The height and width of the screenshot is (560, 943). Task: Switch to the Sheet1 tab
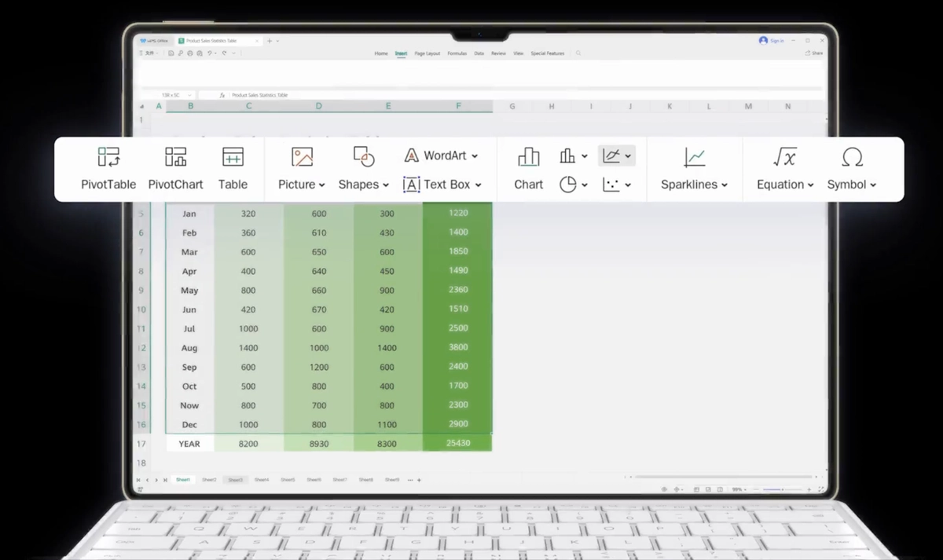click(183, 479)
